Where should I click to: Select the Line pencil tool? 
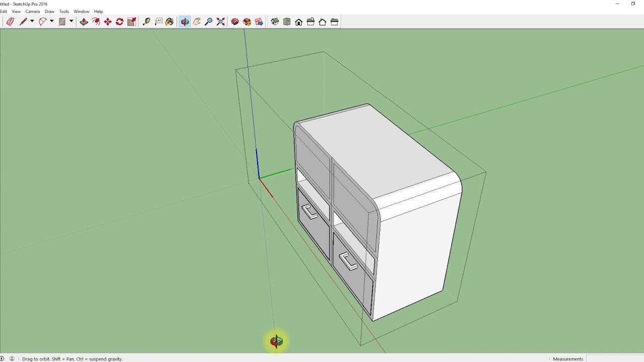coord(23,22)
